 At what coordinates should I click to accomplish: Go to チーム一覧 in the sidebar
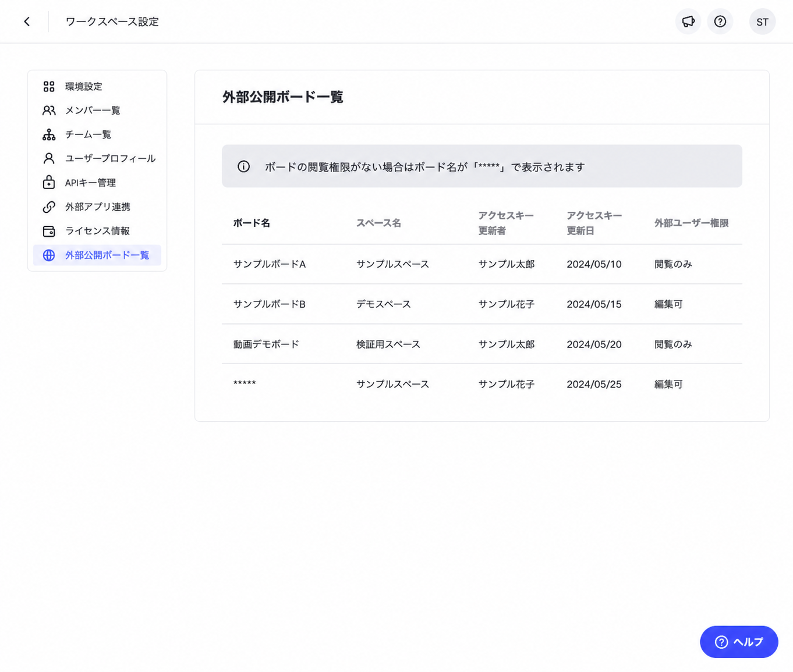[97, 134]
